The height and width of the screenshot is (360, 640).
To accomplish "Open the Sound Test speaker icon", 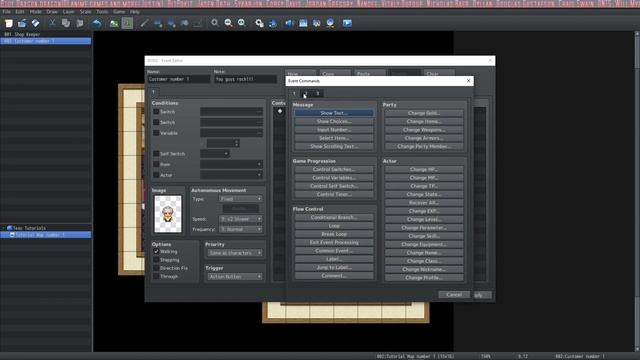I will pos(289,23).
